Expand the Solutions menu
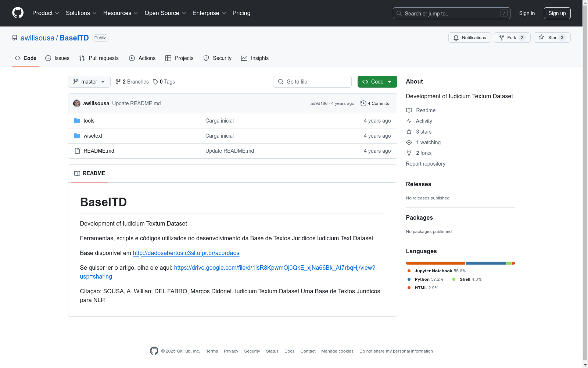Screen dimensions: 588x368 81,13
